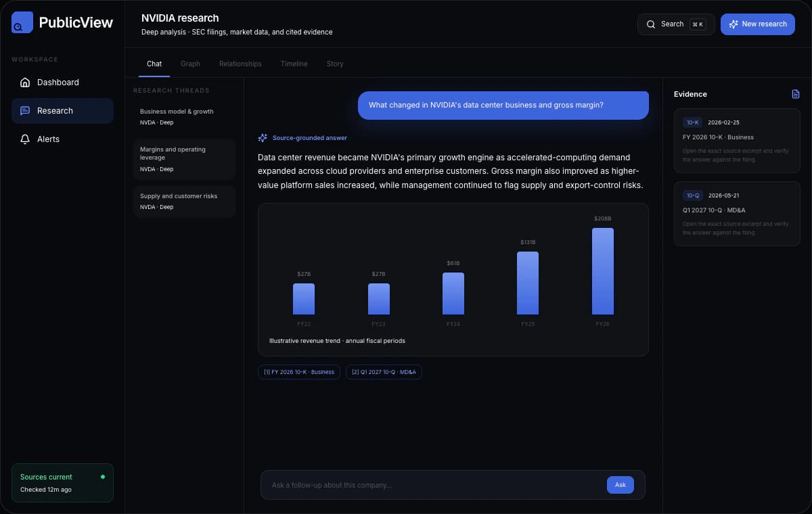This screenshot has height=514, width=812.
Task: Click the 2026-02-25 filing date
Action: 724,122
